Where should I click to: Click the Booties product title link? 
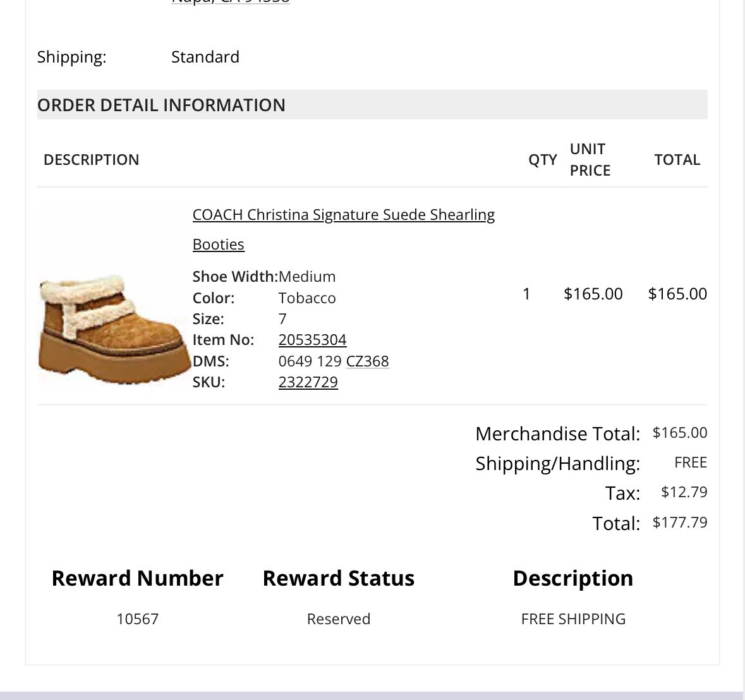pos(218,244)
